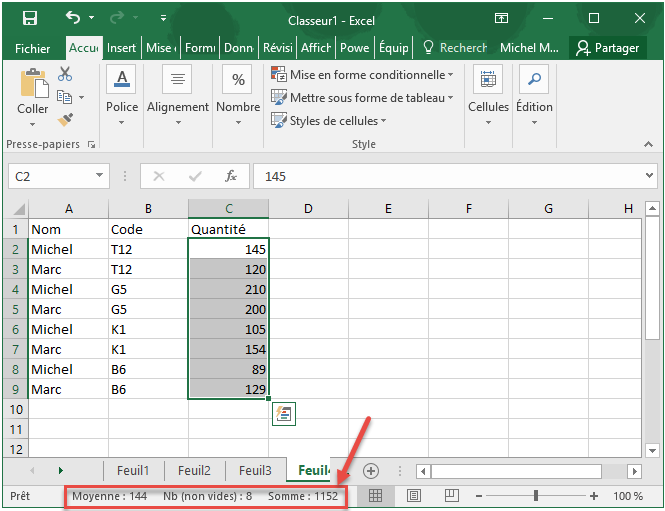Open Mise en forme conditionnelle dropdown
The height and width of the screenshot is (511, 665).
[x=362, y=75]
